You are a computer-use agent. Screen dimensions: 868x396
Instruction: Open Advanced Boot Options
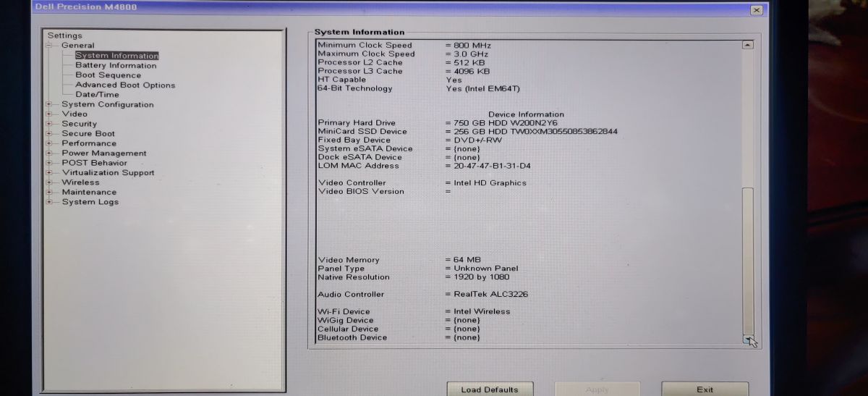(125, 85)
